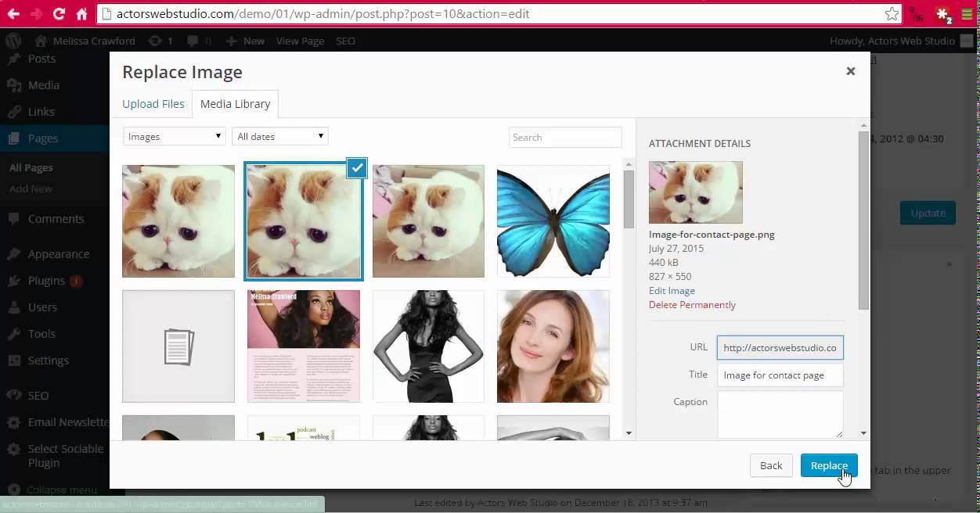Viewport: 980px width, 513px height.
Task: Open Email Newsletter in the sidebar
Action: [68, 422]
